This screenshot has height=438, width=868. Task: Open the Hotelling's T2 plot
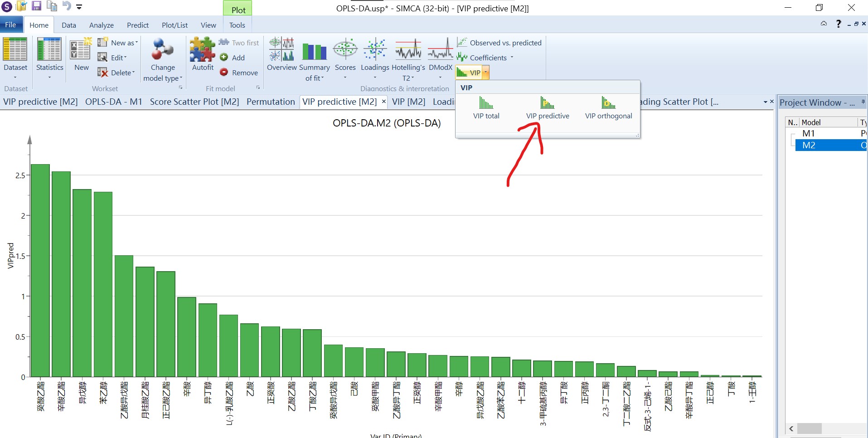click(x=408, y=50)
